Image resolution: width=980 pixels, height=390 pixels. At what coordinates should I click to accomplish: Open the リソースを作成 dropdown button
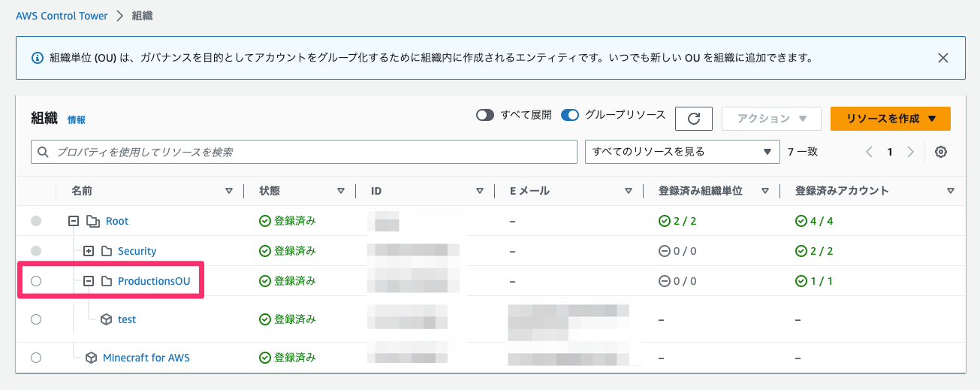[891, 119]
